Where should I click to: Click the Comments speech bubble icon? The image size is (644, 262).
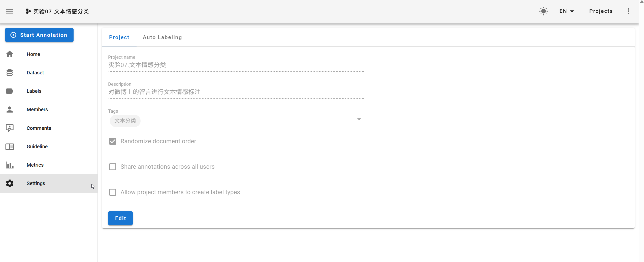pos(10,128)
